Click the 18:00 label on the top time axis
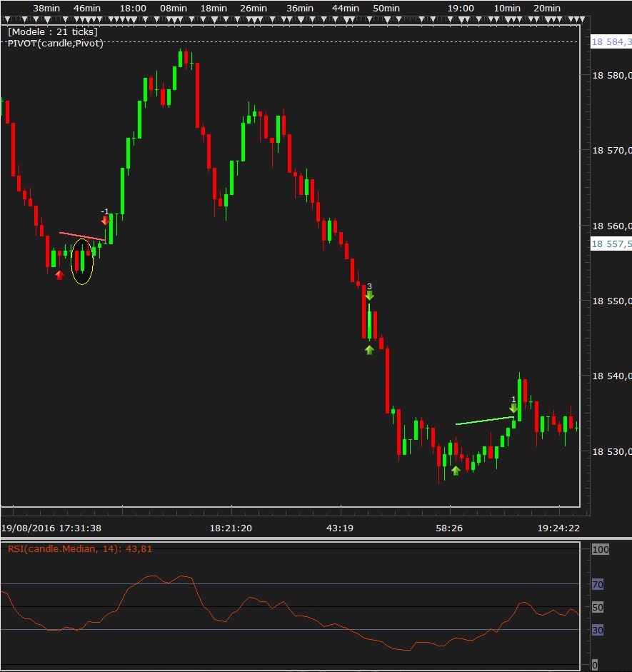Viewport: 632px width, 672px height. click(133, 8)
